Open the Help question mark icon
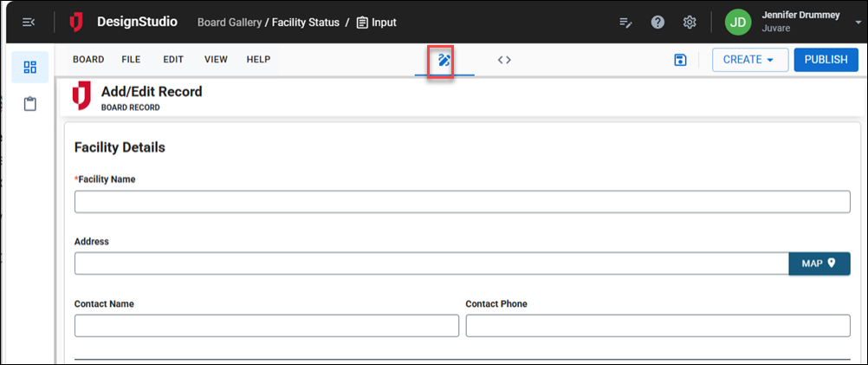Viewport: 868px width, 365px height. pos(657,22)
